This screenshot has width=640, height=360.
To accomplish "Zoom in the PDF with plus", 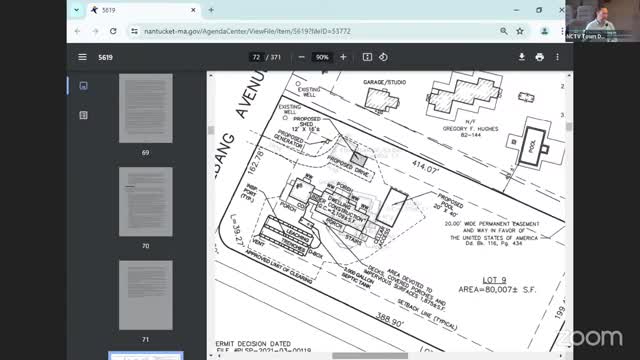I will tap(343, 57).
